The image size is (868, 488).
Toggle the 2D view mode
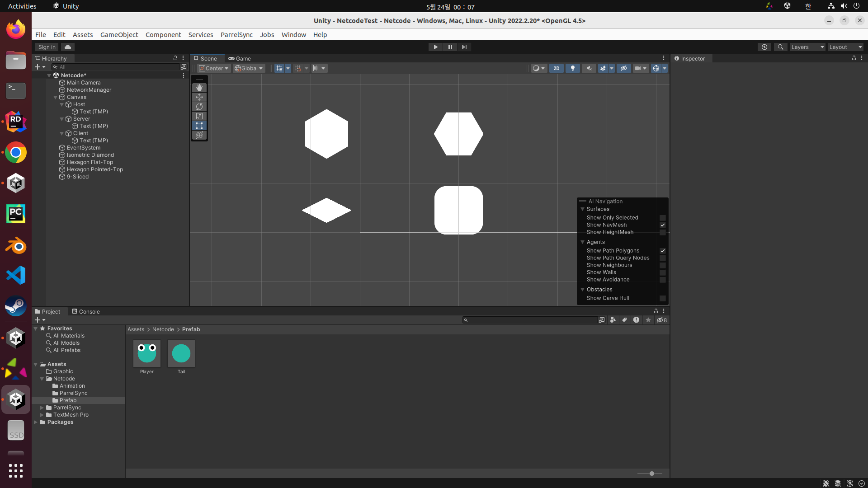tap(556, 68)
